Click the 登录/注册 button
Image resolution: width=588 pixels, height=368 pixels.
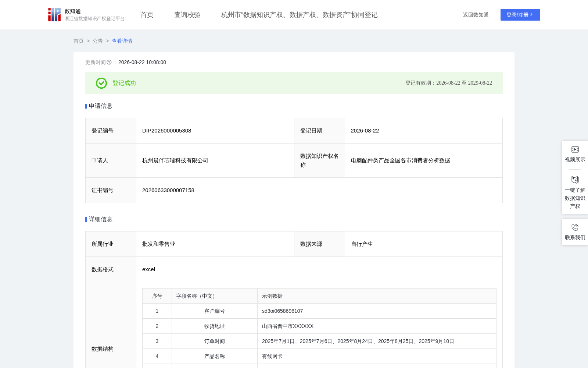[520, 15]
